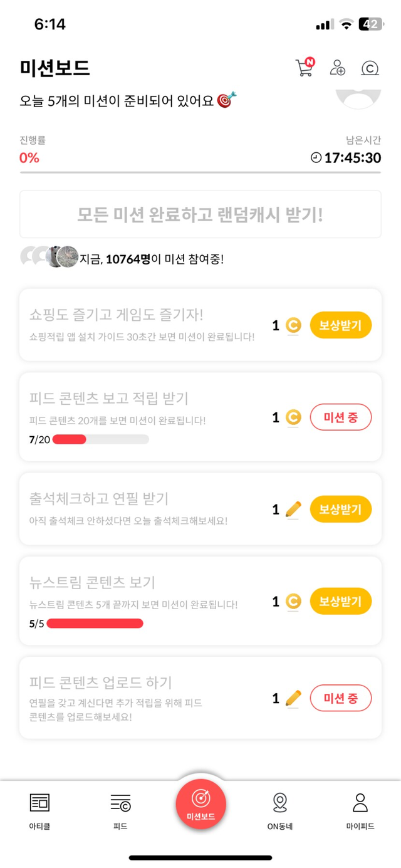Claim 보상받기 for 출석체크하고 연필 받기
Viewport: 401px width, 868px height.
(340, 510)
